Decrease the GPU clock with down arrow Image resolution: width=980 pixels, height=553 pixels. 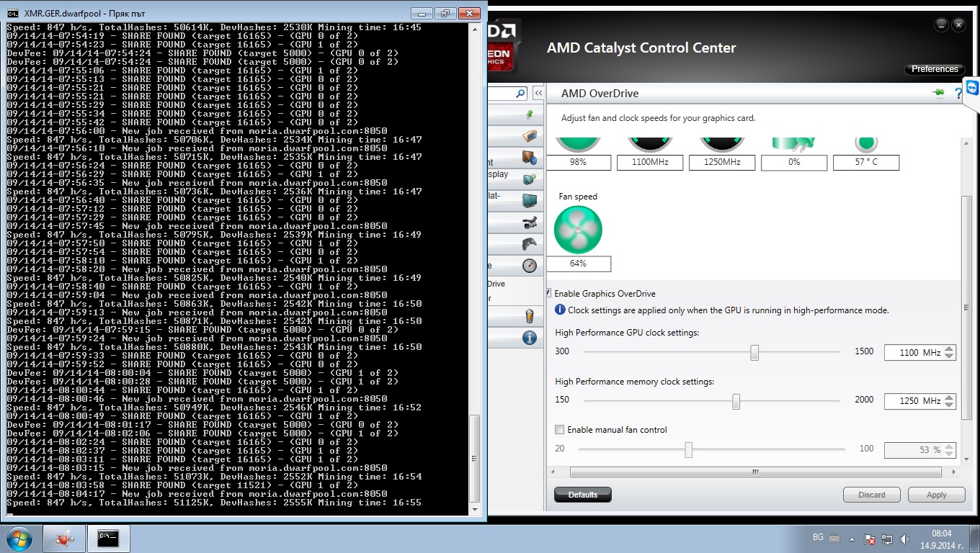click(949, 356)
